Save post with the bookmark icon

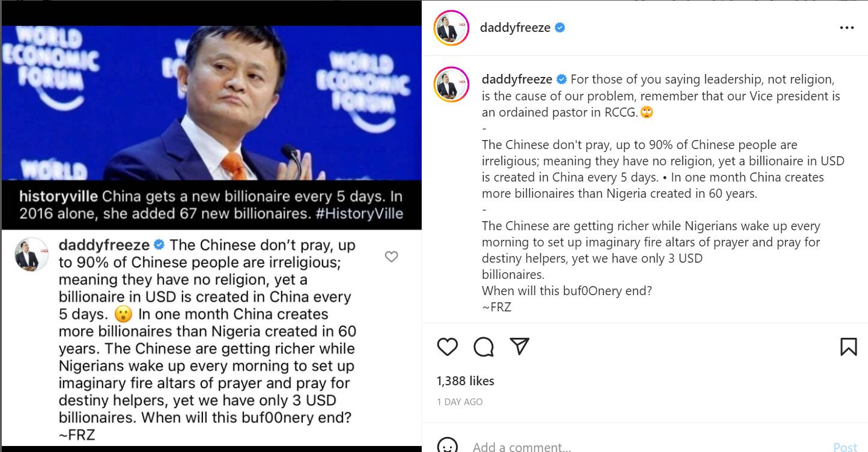848,347
